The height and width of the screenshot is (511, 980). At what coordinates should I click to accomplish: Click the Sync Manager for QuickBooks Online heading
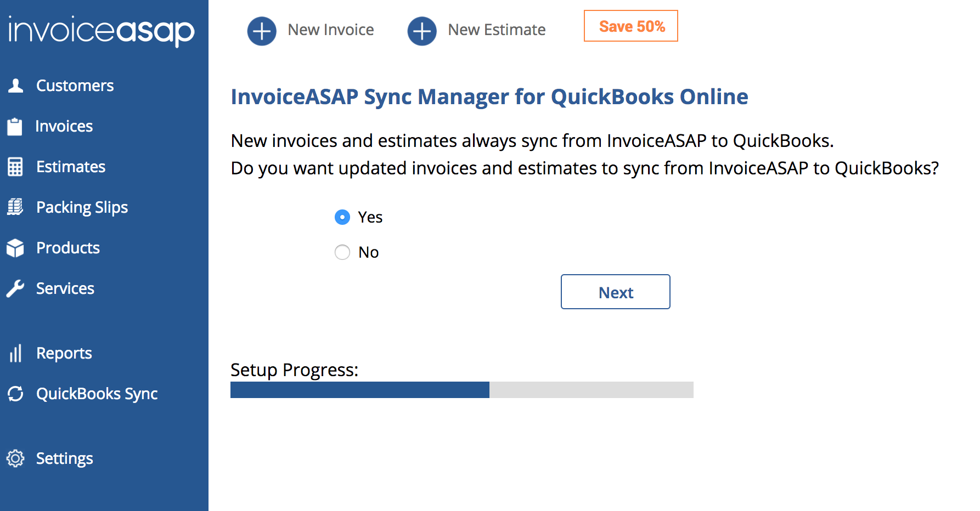(489, 96)
